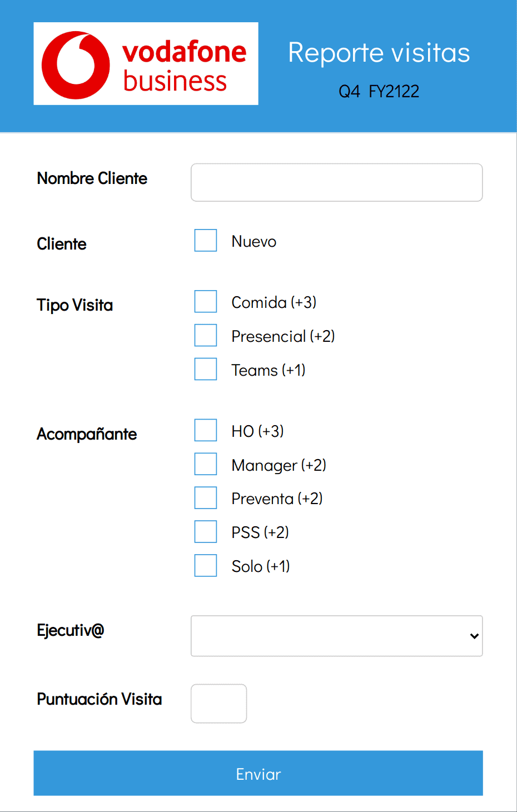517x812 pixels.
Task: Click the Acompañante section label
Action: (x=87, y=434)
